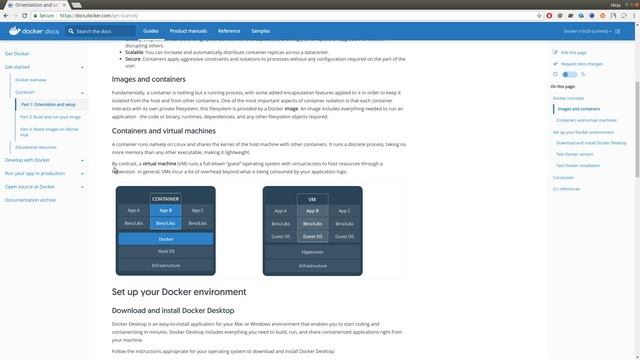
Task: Click the orange round extension icon
Action: [602, 16]
